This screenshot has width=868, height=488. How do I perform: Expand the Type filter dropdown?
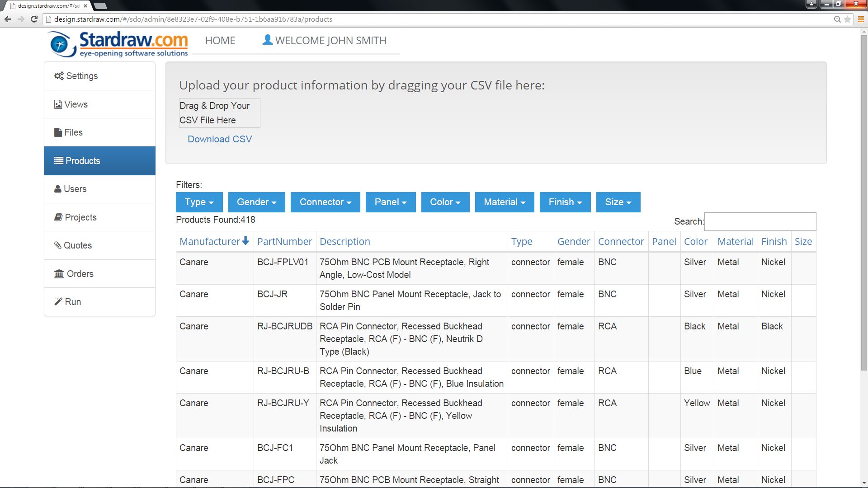click(199, 202)
